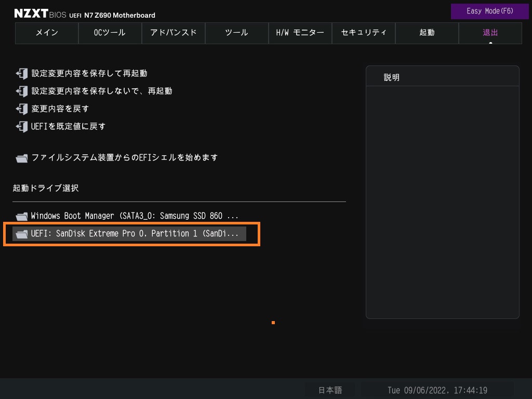Select UEFIを既定値に戻す option
532x399 pixels.
68,126
